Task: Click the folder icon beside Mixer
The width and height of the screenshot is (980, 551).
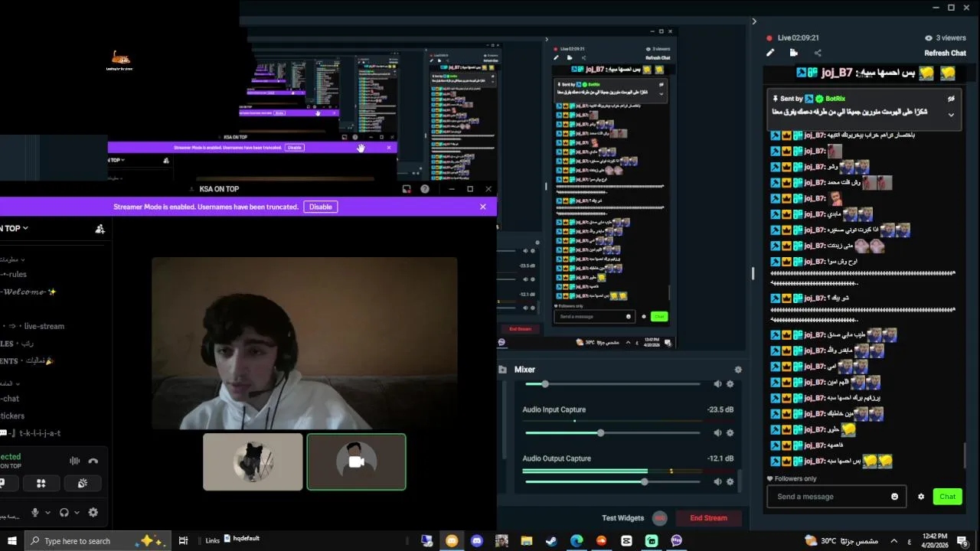Action: [x=503, y=370]
